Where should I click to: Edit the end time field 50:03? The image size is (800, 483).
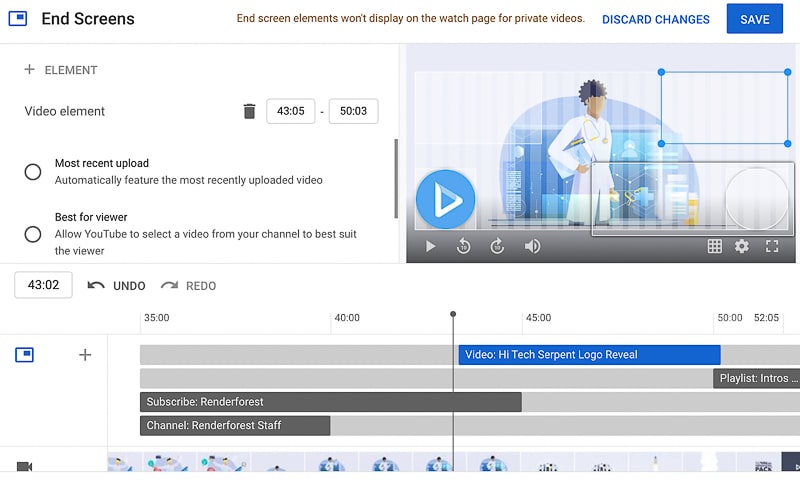pos(354,111)
